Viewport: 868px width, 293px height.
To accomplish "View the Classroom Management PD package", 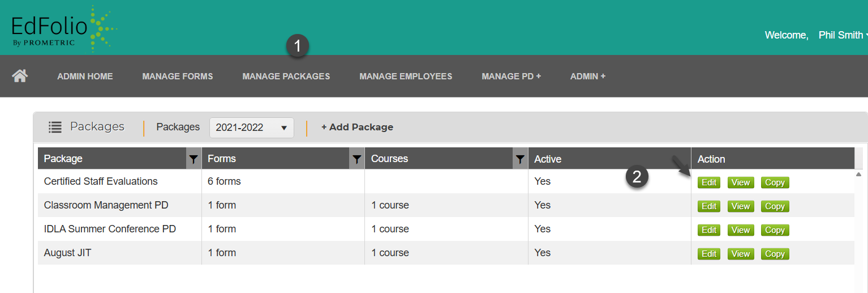I will [x=740, y=206].
